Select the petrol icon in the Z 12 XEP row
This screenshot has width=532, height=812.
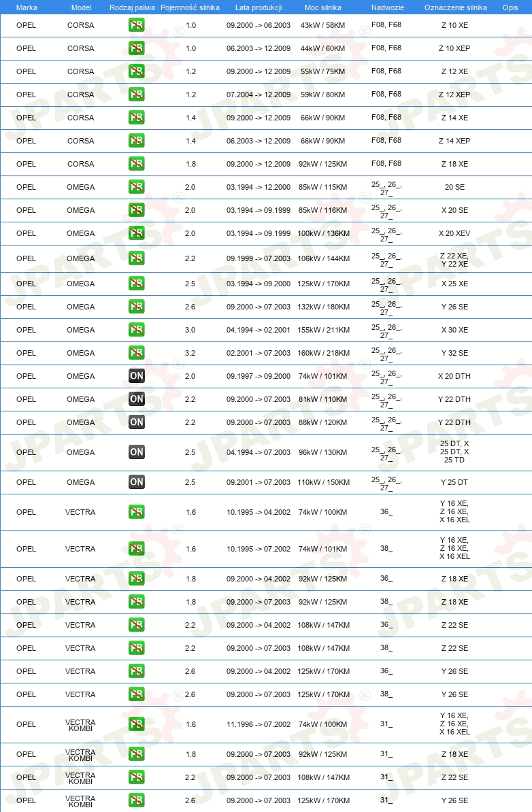[136, 95]
